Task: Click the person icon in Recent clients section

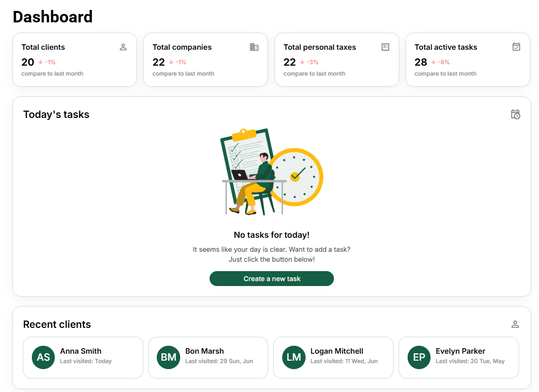Action: [515, 324]
